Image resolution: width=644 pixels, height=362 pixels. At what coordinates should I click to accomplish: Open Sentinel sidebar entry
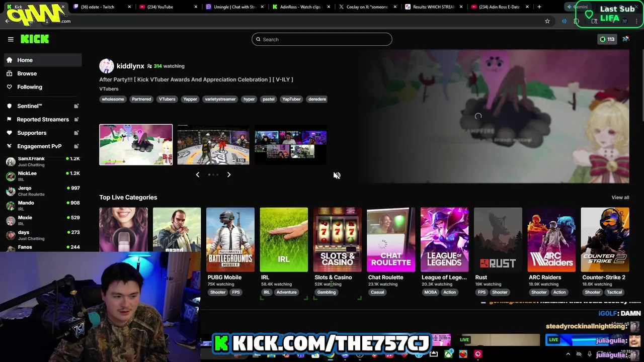tap(43, 106)
